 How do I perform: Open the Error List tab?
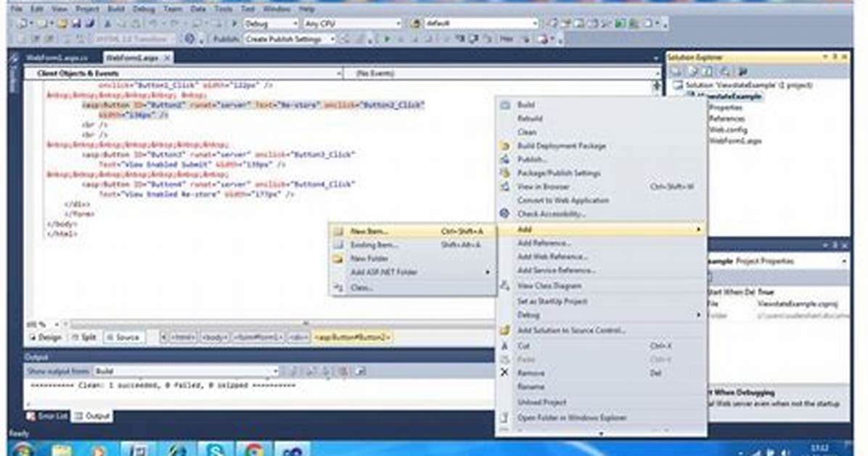48,416
